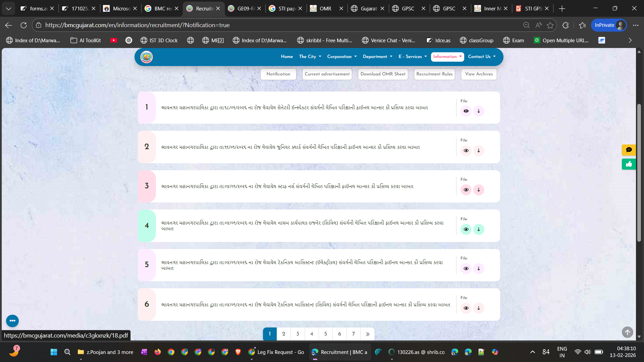Download file for notification row 3
This screenshot has height=362, width=644.
[x=479, y=190]
